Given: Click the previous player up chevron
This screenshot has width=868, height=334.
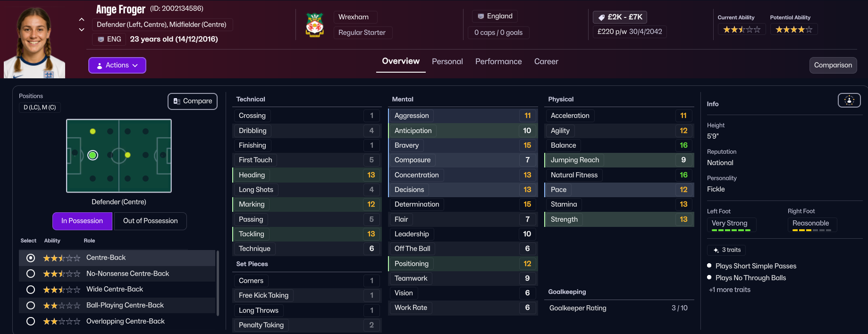Looking at the screenshot, I should tap(82, 19).
